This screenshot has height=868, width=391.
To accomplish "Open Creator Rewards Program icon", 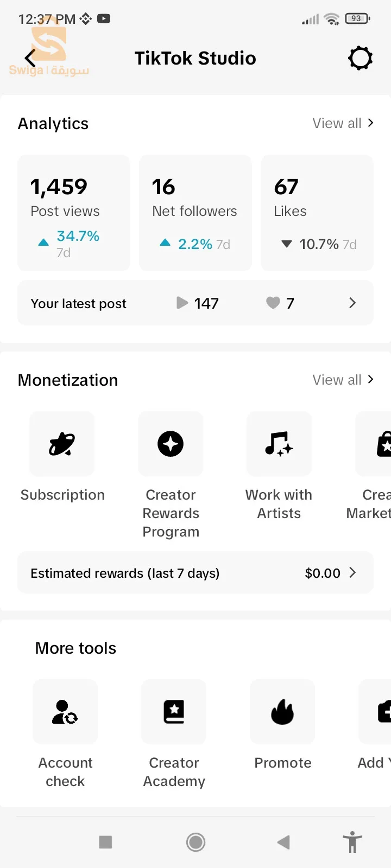I will [171, 444].
